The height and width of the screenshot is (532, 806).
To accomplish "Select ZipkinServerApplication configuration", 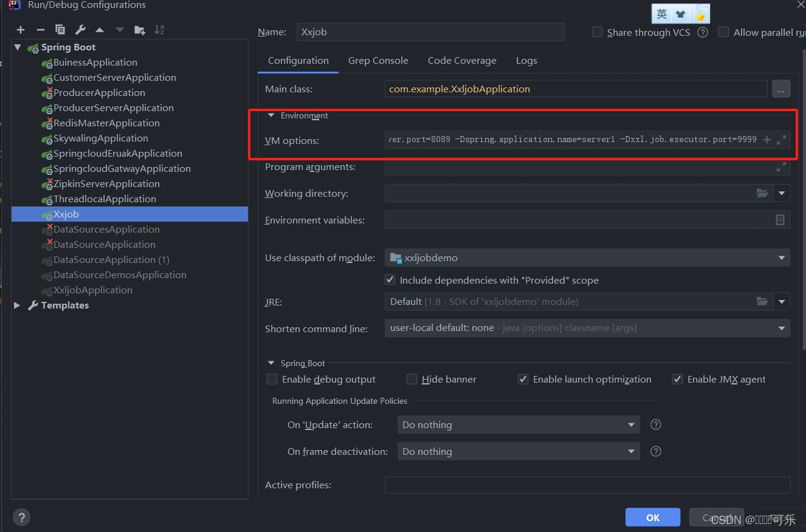I will tap(106, 183).
